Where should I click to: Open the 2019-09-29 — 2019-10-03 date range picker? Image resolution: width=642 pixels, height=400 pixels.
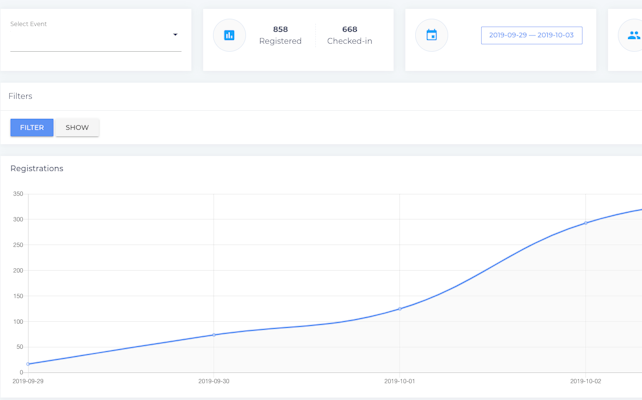(531, 35)
